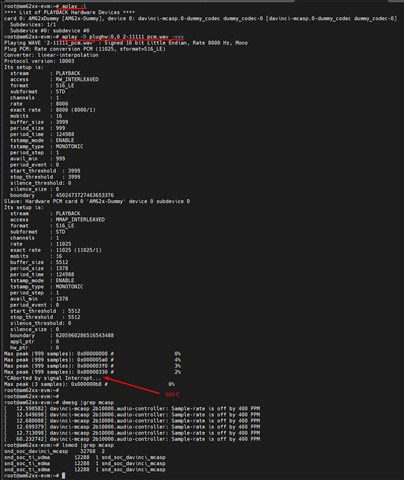Click the red 'Ctrl-C' annotation label
Image resolution: width=404 pixels, height=480 pixels.
172,394
